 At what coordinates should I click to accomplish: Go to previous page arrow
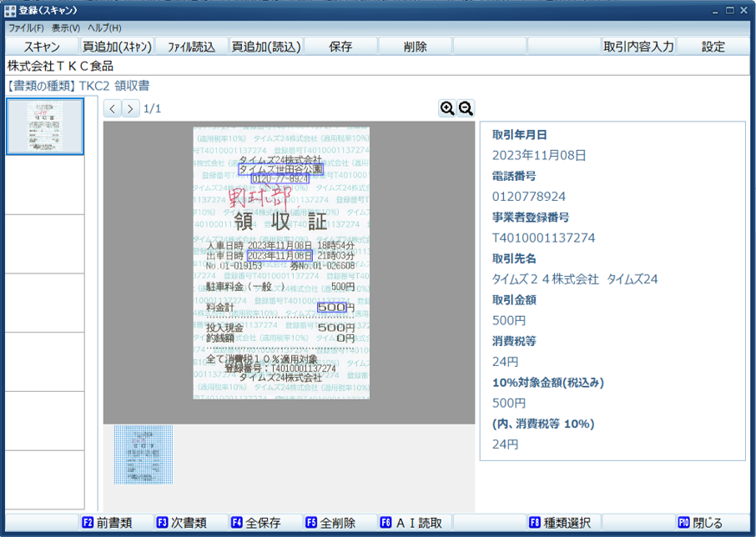click(113, 108)
